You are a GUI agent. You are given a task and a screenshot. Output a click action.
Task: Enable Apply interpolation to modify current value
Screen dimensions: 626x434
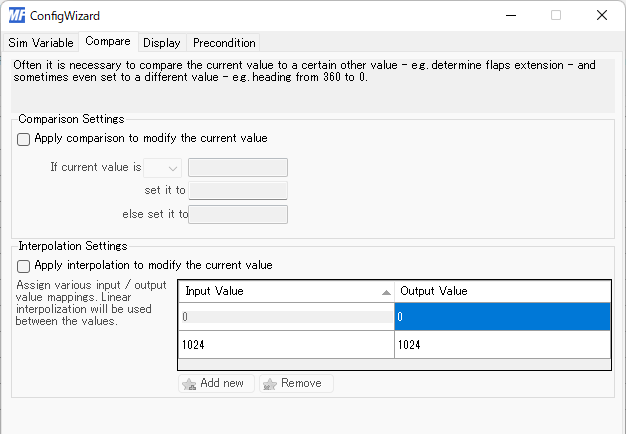(x=24, y=266)
